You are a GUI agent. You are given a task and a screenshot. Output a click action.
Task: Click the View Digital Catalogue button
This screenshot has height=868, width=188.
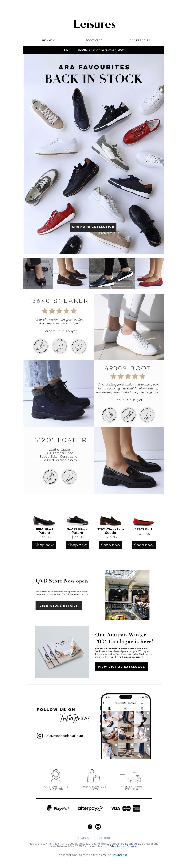(121, 666)
